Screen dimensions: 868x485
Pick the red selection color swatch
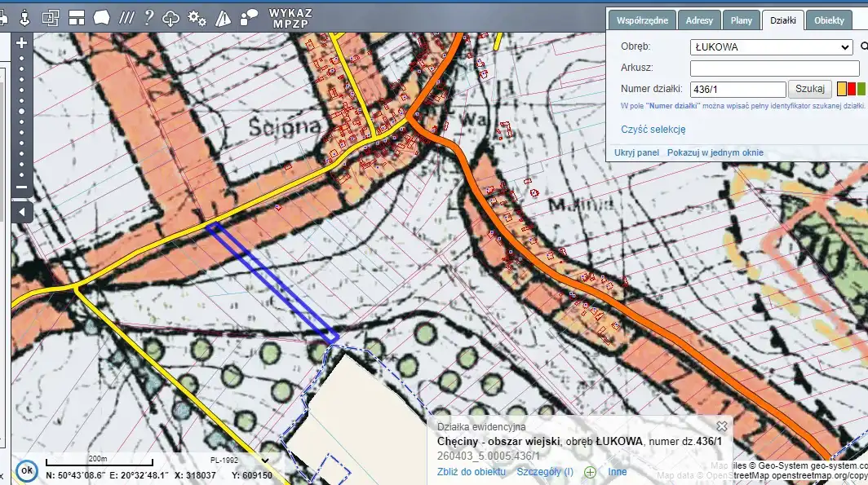pyautogui.click(x=852, y=89)
